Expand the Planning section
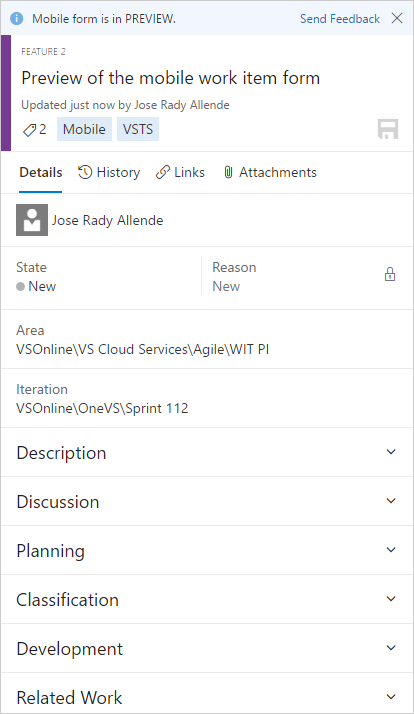Image resolution: width=414 pixels, height=714 pixels. pos(207,551)
